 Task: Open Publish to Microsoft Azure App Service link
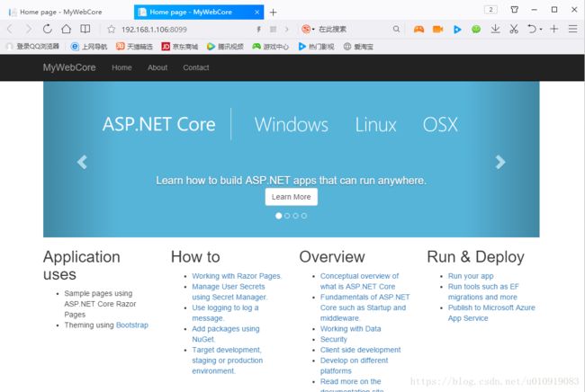pyautogui.click(x=491, y=313)
